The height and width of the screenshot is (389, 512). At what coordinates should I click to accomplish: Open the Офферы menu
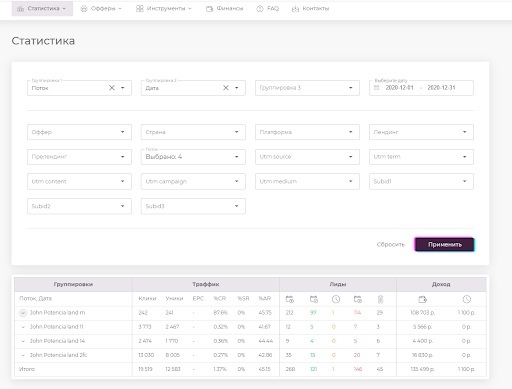point(101,8)
